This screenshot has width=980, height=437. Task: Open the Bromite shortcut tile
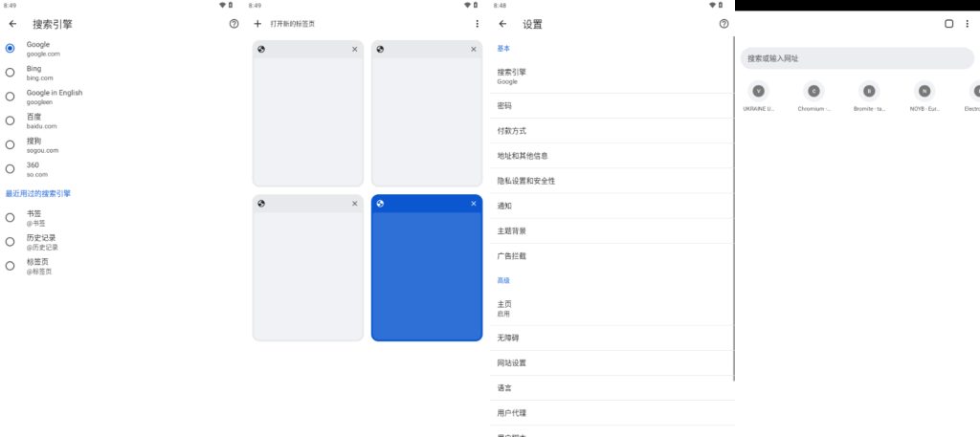point(869,97)
